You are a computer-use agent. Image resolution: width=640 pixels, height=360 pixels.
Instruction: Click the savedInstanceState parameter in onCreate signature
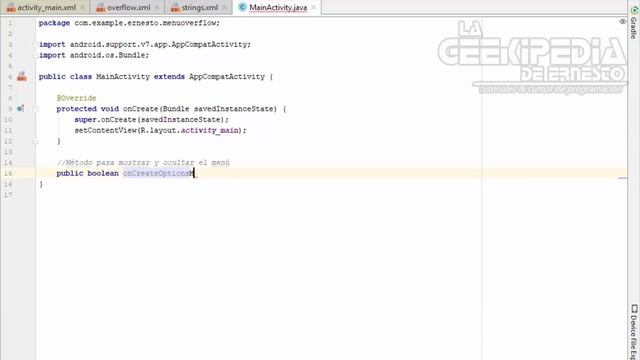233,109
